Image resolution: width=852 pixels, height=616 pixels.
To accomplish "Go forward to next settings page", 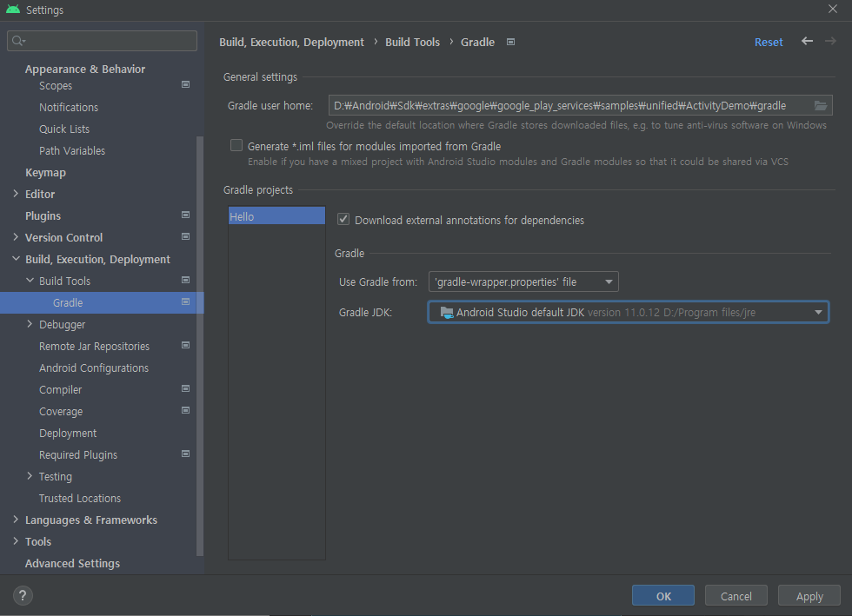I will tap(830, 42).
